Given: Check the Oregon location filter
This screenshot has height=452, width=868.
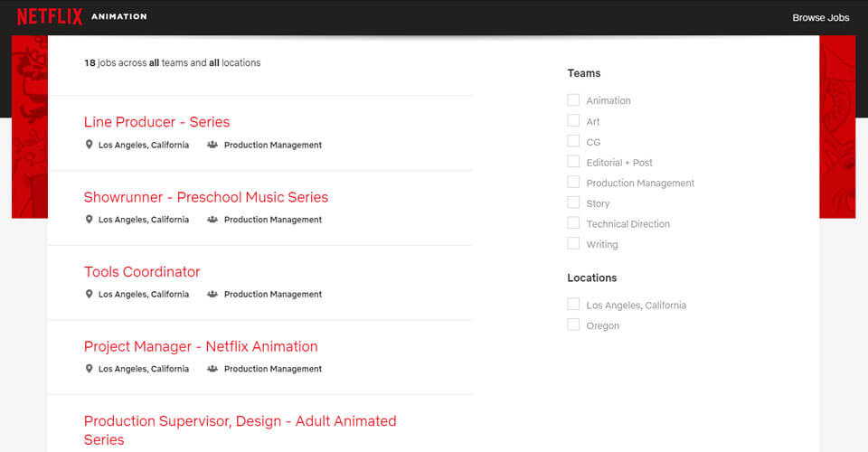Looking at the screenshot, I should pyautogui.click(x=573, y=325).
